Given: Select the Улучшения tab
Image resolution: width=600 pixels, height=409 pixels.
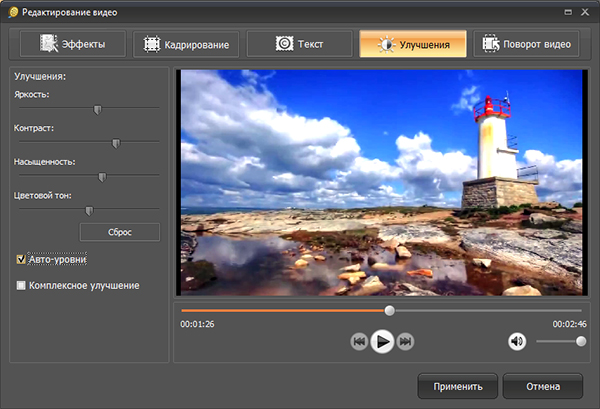Looking at the screenshot, I should click(413, 44).
